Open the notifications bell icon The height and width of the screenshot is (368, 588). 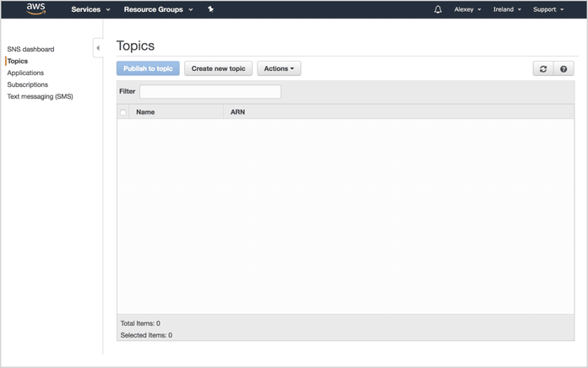click(438, 9)
